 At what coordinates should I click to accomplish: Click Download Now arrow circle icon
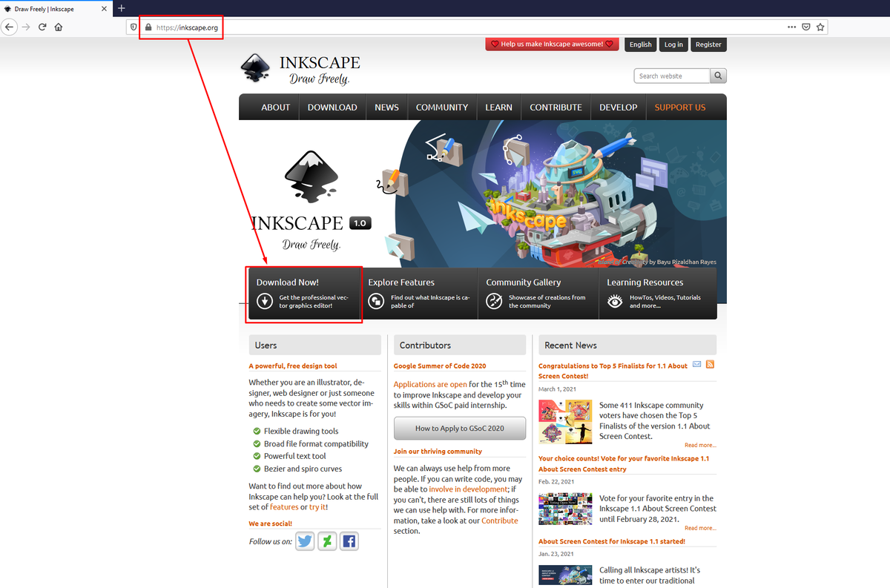pos(265,301)
